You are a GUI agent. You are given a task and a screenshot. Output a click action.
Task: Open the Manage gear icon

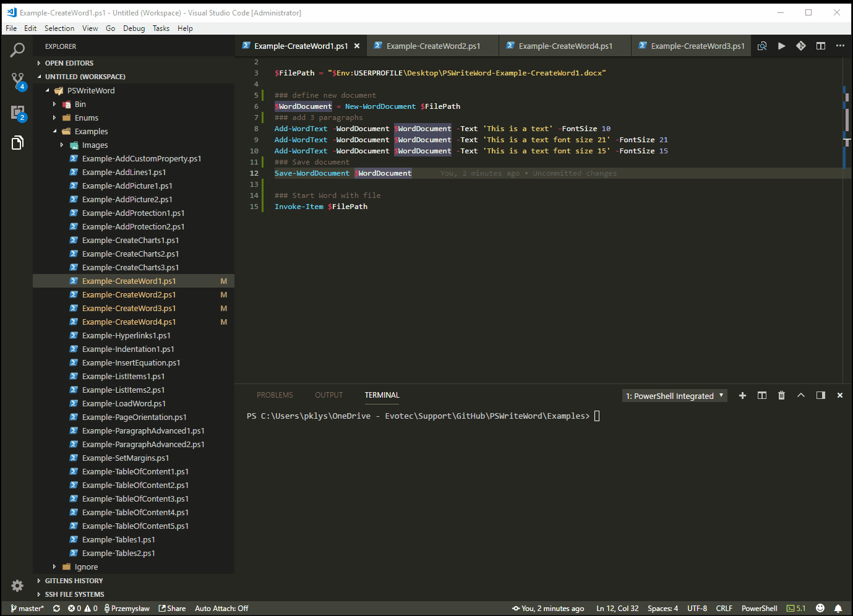(17, 585)
